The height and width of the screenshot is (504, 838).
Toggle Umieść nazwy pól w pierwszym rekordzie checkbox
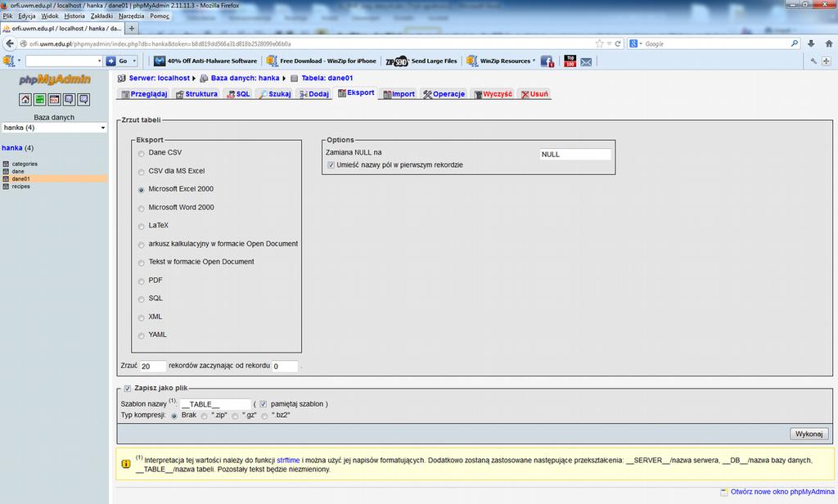click(331, 165)
